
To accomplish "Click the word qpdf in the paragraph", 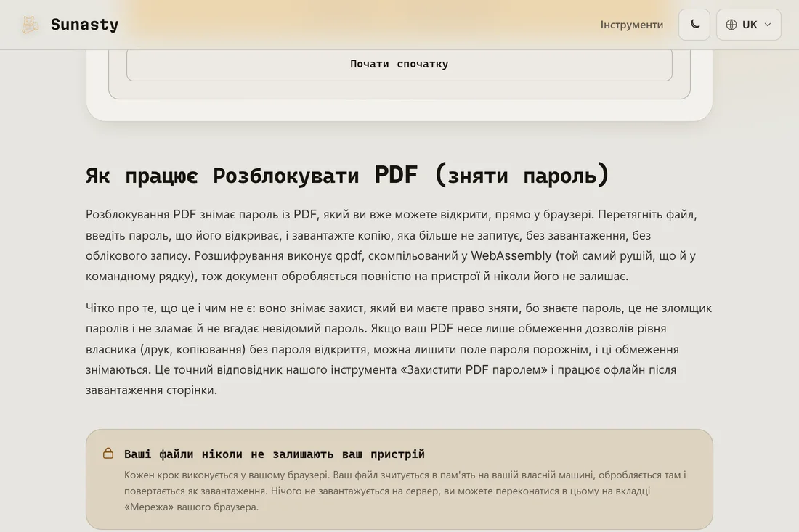I will 349,255.
